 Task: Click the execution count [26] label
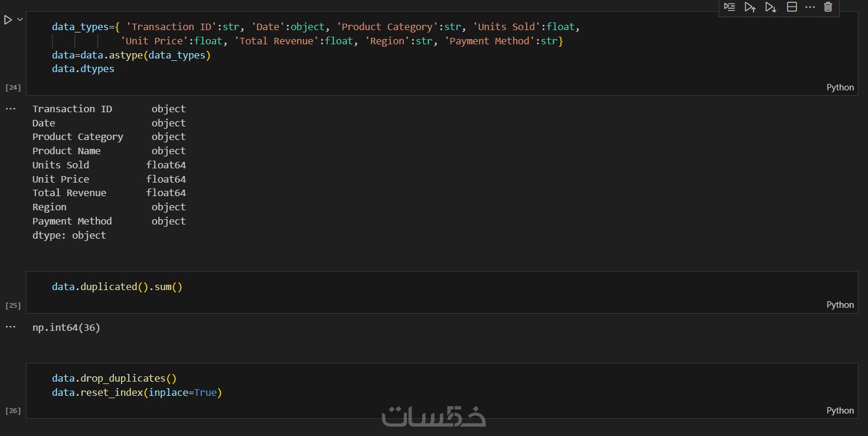[13, 411]
